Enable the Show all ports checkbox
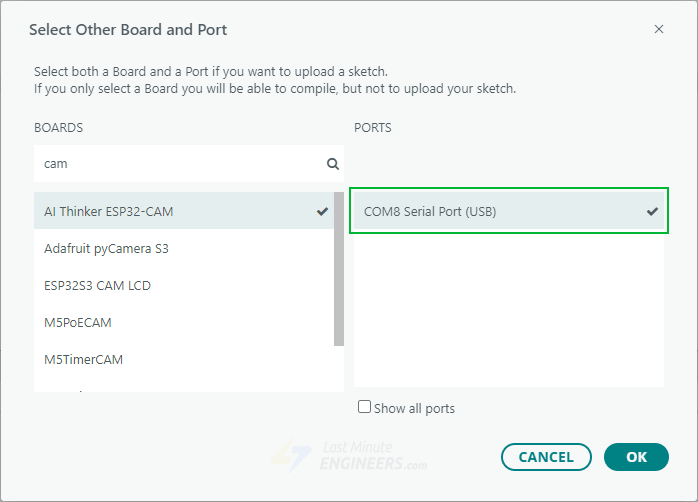This screenshot has height=502, width=698. coord(365,407)
